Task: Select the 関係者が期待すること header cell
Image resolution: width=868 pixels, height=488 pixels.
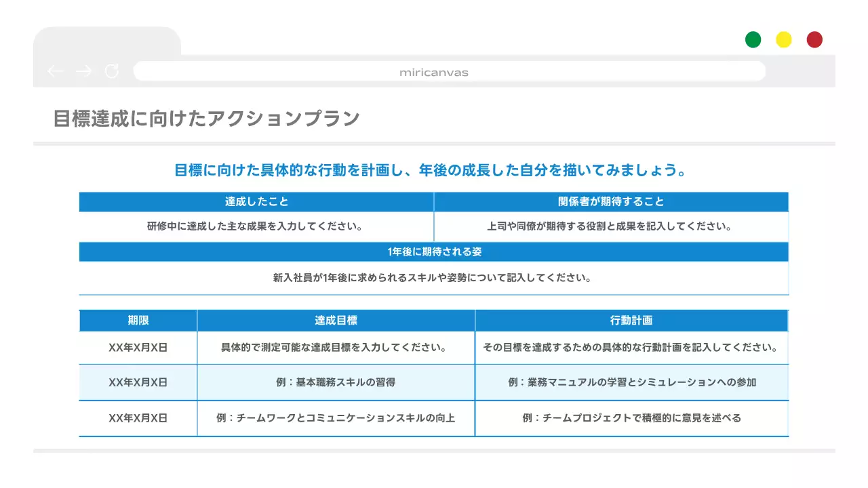Action: pos(611,201)
